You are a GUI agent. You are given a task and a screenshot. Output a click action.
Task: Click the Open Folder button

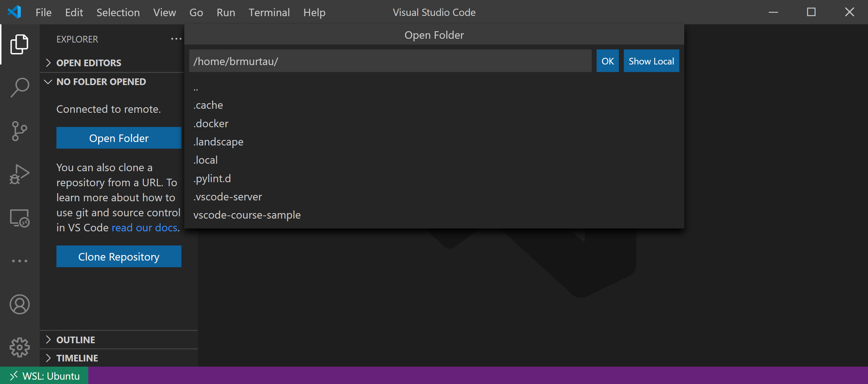click(x=118, y=137)
